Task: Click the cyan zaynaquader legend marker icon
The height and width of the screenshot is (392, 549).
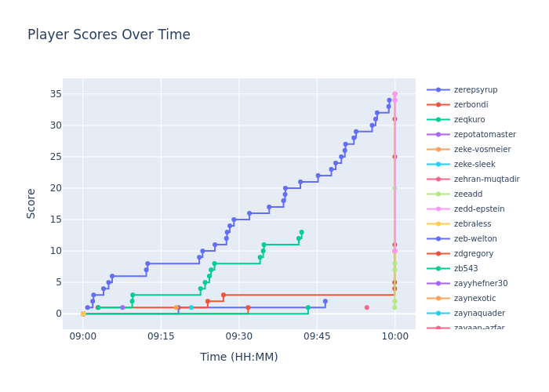Action: coord(438,314)
